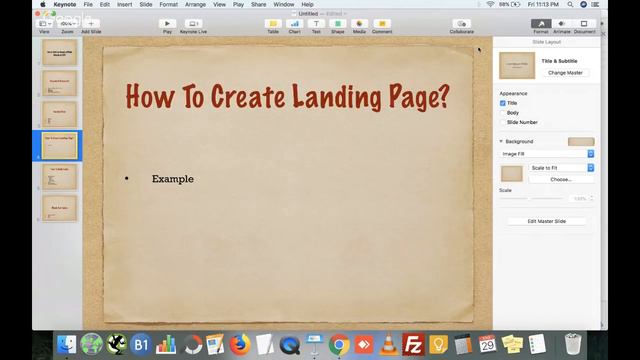Open FileZilla from the Dock
Viewport: 640px width, 360px height.
pos(413,344)
